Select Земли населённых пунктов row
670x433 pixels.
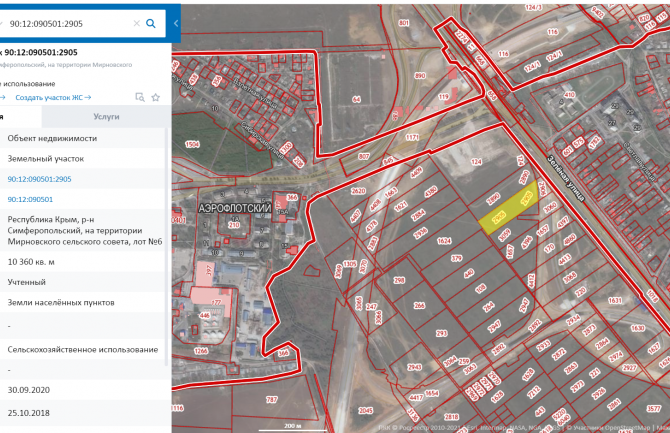click(x=82, y=303)
